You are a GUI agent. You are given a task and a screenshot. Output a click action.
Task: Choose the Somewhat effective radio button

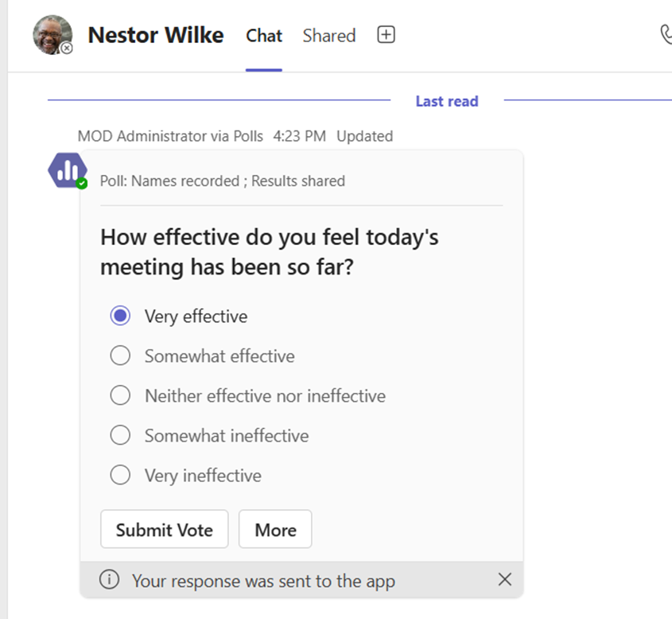[x=120, y=356]
